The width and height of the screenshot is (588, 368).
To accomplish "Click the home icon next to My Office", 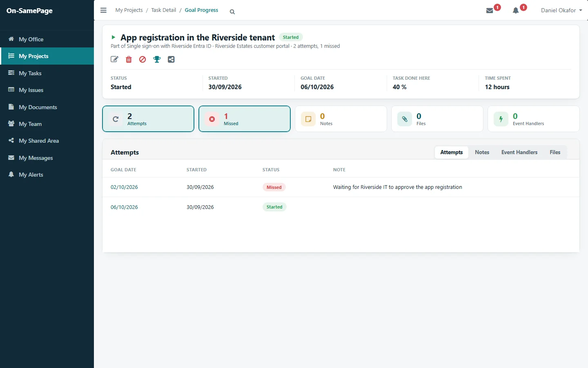I will [11, 39].
